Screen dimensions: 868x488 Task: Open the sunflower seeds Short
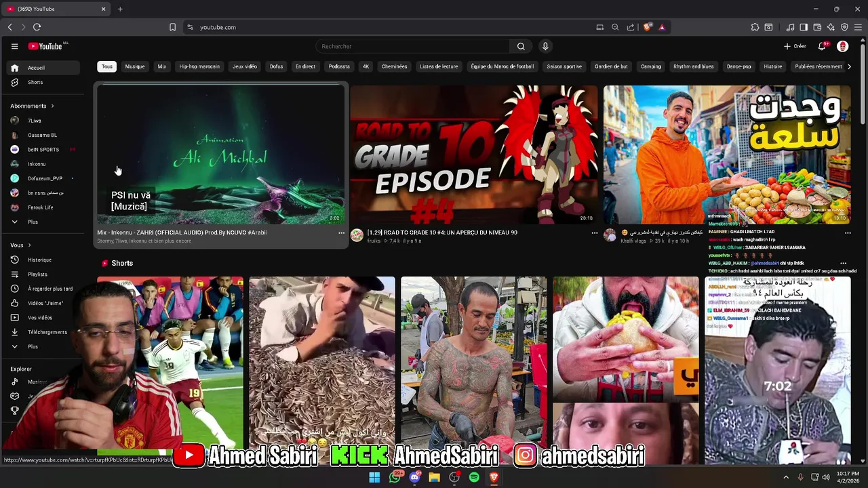[x=321, y=369]
